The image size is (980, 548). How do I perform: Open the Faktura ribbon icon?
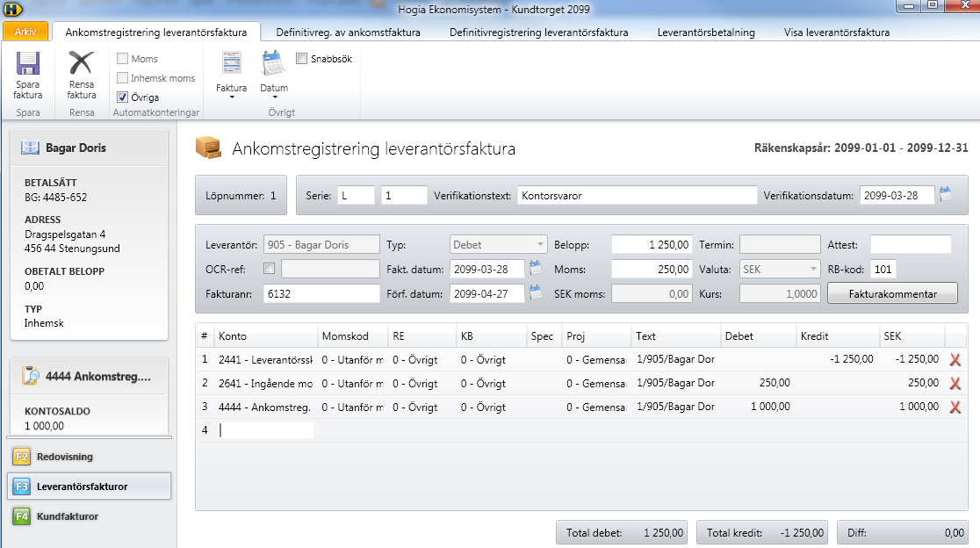(x=231, y=63)
